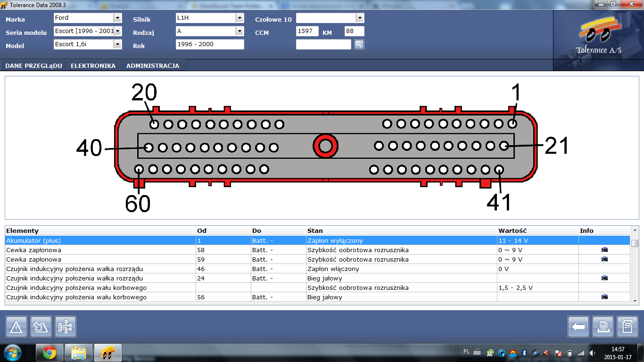The height and width of the screenshot is (362, 644).
Task: Open the ELEKTRONIKA menu
Action: tap(93, 66)
